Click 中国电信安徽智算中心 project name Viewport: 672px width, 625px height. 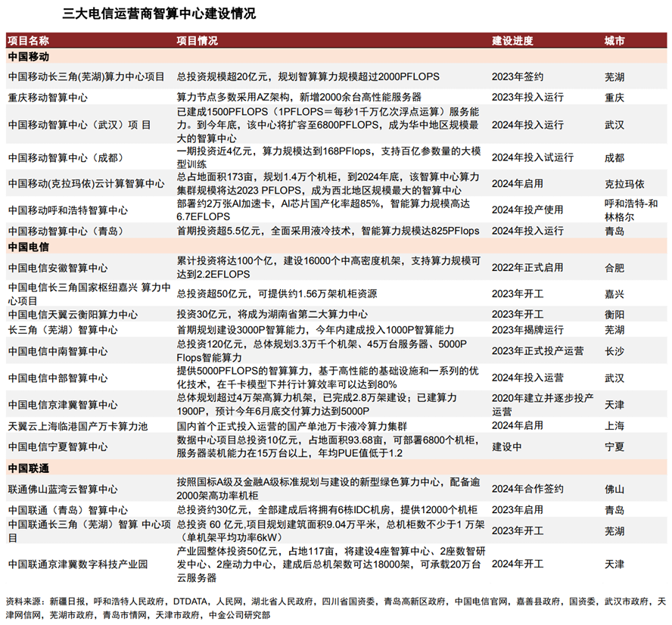58,268
